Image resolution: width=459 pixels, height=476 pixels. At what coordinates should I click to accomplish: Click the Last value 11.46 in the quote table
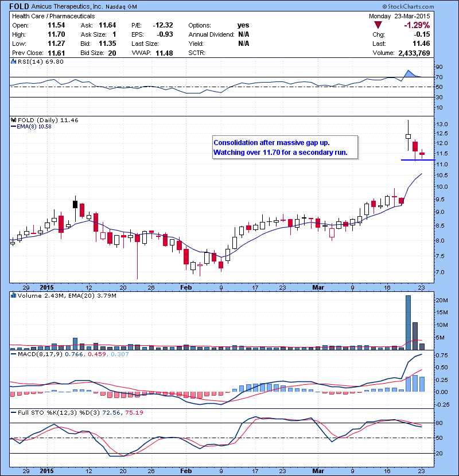[x=421, y=44]
